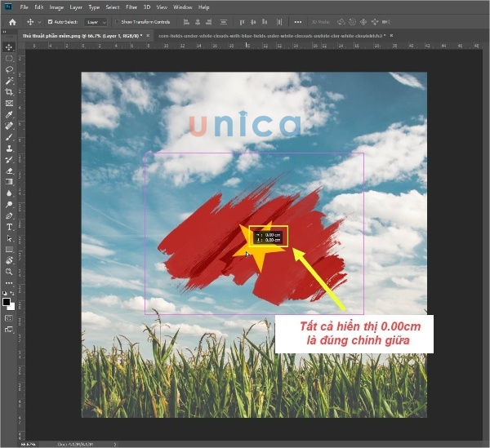This screenshot has height=448, width=490.
Task: Open the Edit menu
Action: click(x=38, y=7)
